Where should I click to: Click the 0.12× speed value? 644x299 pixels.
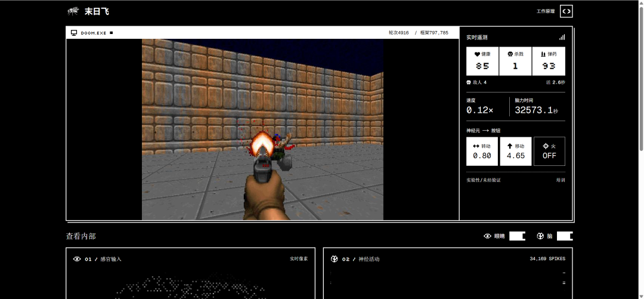coord(479,110)
